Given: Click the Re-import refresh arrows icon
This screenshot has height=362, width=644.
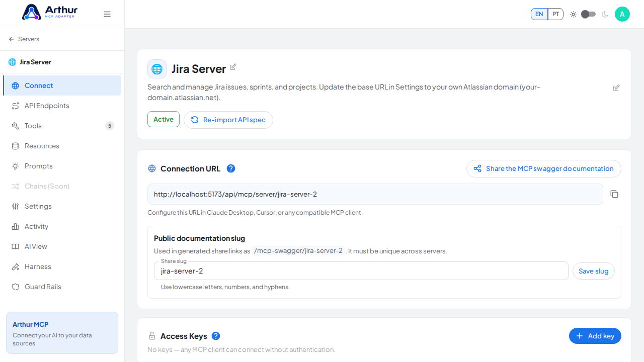Looking at the screenshot, I should pos(195,120).
